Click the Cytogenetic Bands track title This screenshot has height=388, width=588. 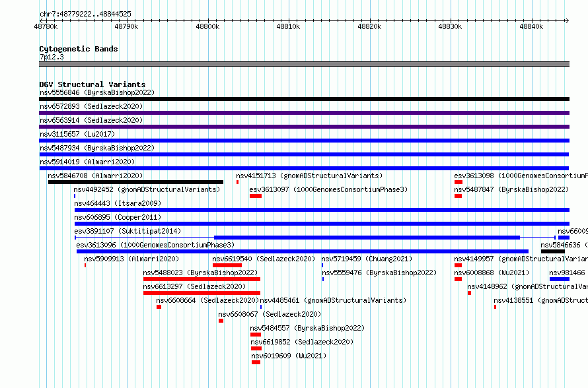79,49
